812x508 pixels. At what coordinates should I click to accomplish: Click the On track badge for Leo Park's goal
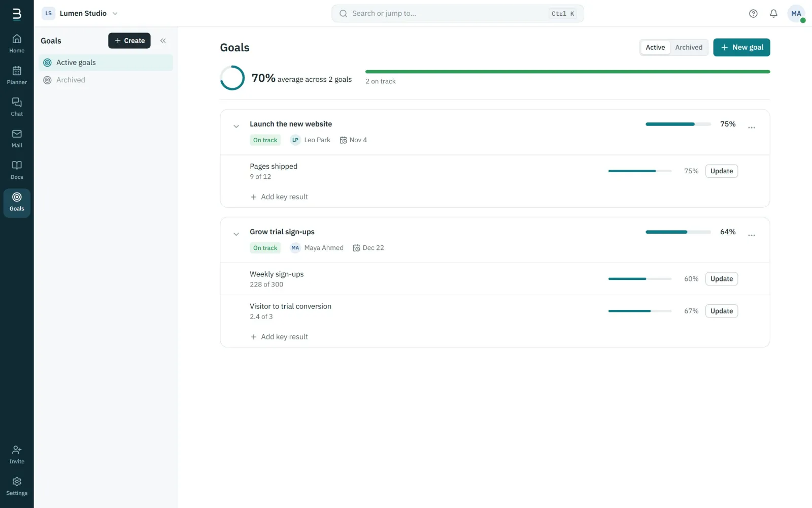(265, 140)
